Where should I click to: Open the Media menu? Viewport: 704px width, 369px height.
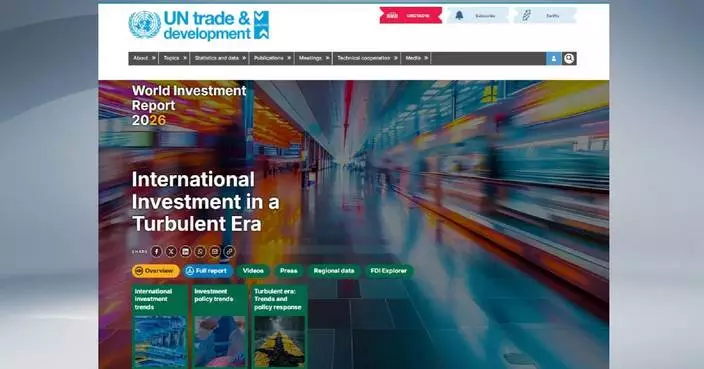pos(413,58)
